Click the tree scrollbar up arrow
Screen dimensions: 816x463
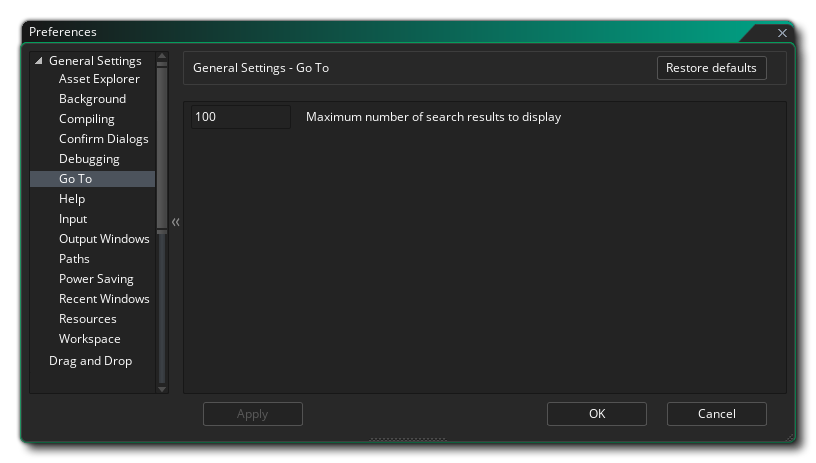pyautogui.click(x=162, y=57)
